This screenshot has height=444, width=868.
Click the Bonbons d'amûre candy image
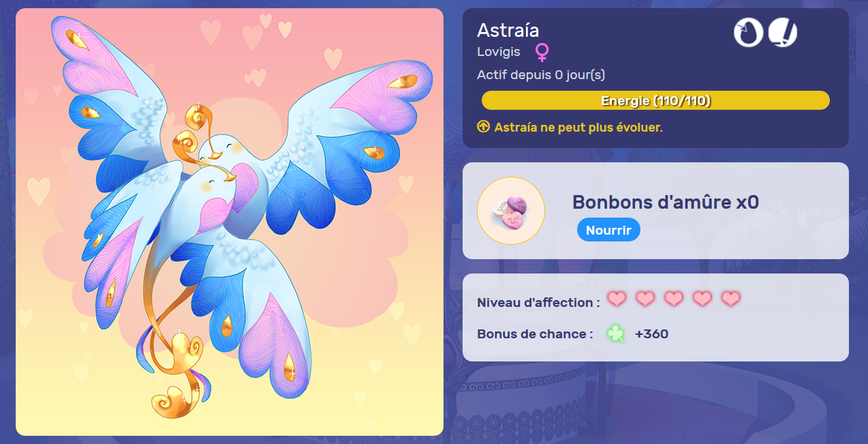[x=511, y=211]
